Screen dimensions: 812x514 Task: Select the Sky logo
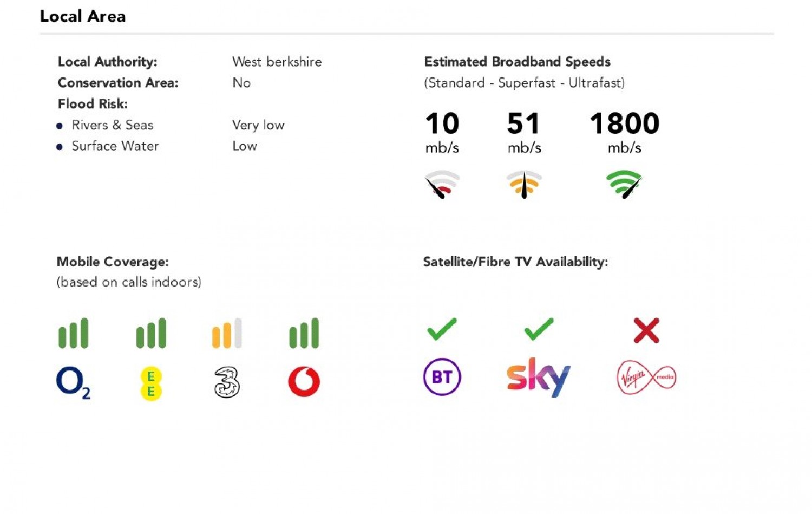539,376
